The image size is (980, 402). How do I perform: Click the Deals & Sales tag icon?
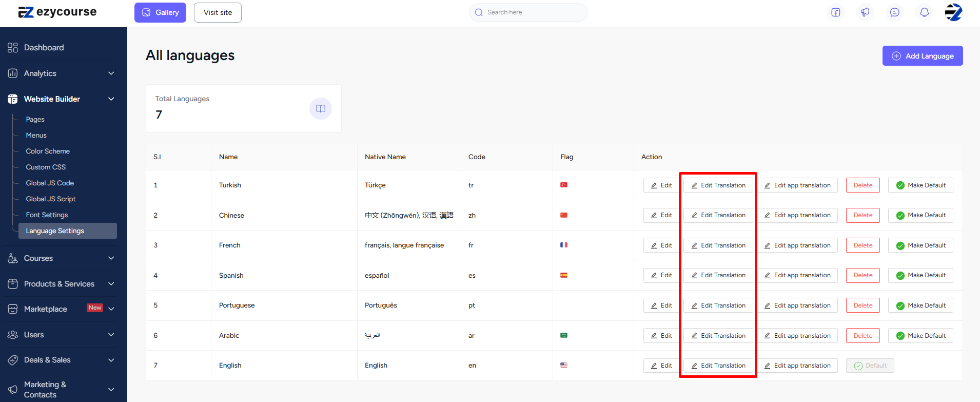tap(13, 360)
